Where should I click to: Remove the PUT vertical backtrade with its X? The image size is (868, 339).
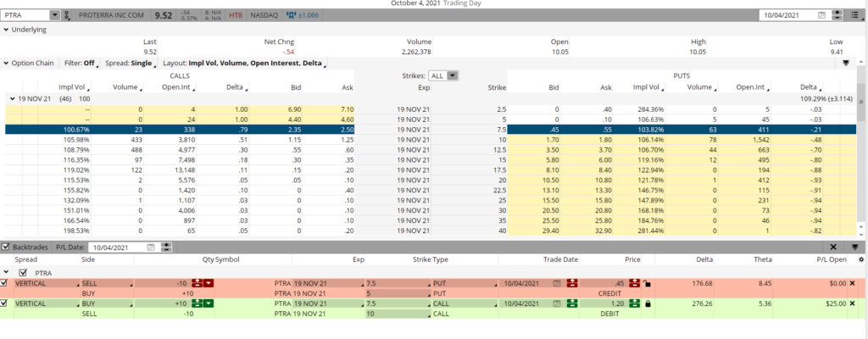[x=853, y=282]
